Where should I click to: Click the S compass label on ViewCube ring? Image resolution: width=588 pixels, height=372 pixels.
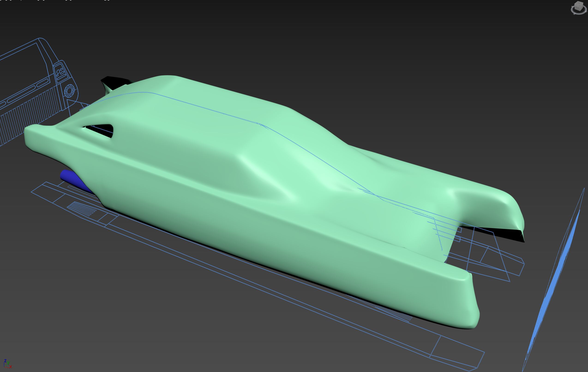574,14
